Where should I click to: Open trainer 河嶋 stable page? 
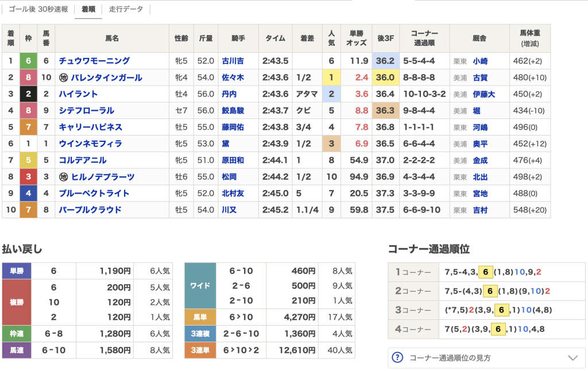tap(480, 127)
